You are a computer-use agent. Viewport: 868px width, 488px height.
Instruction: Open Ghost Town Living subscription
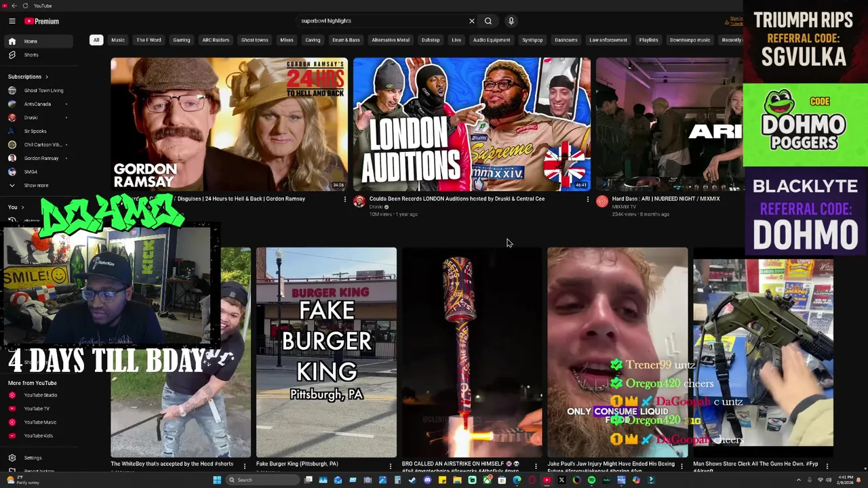[39, 90]
